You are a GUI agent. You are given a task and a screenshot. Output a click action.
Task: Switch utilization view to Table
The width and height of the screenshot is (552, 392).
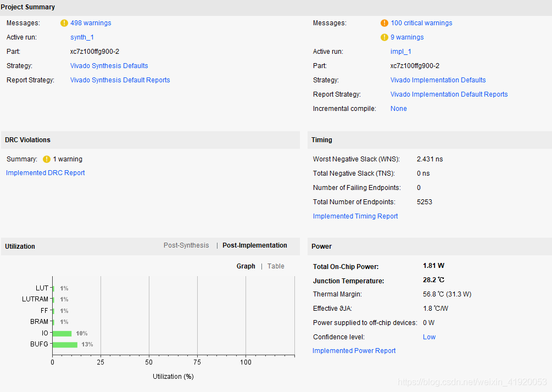[276, 266]
